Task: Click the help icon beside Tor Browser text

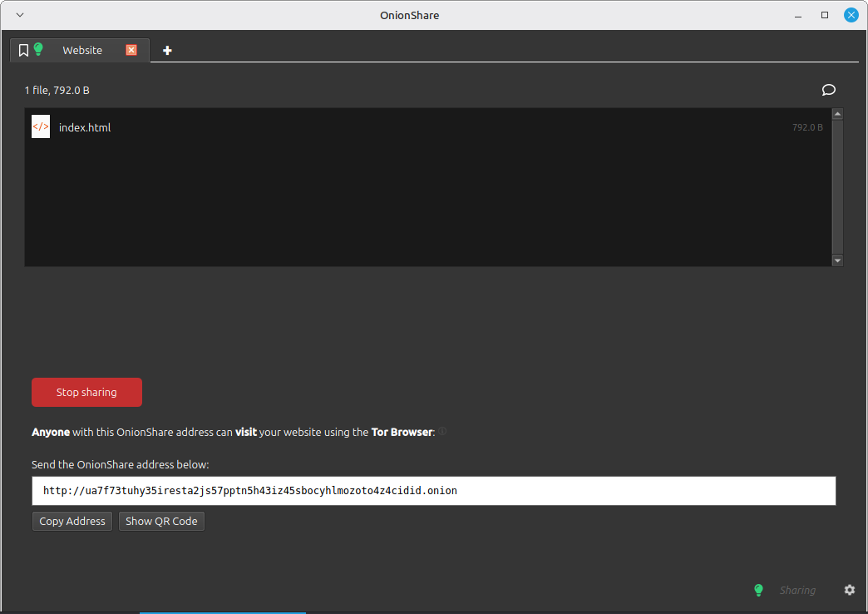Action: (x=442, y=431)
